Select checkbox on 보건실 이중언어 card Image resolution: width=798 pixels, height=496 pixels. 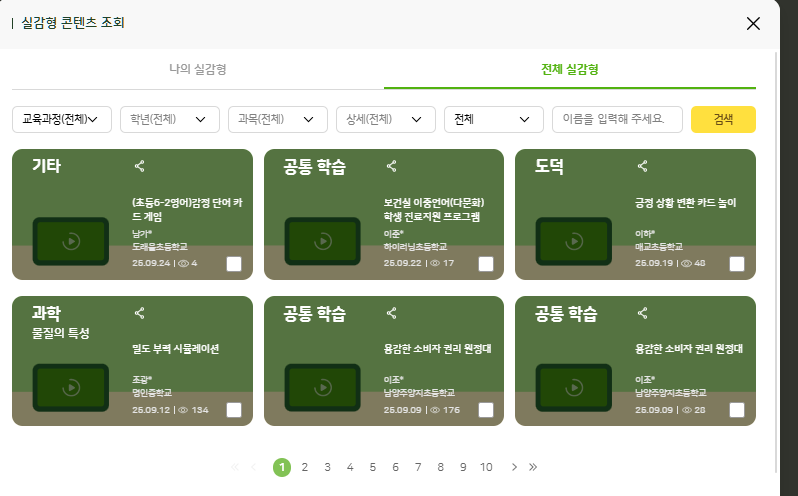click(x=486, y=264)
